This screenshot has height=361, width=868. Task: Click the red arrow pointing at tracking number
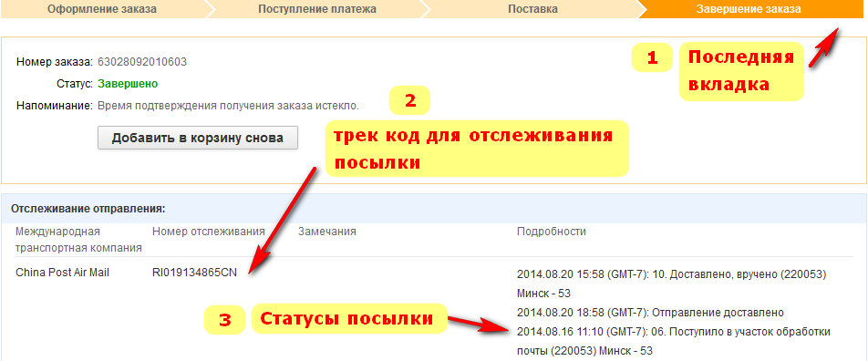(283, 219)
